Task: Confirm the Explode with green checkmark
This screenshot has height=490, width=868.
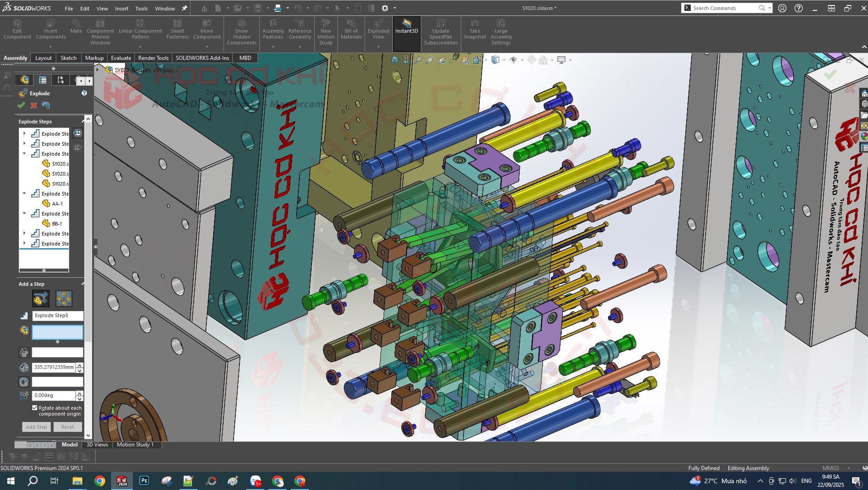Action: pyautogui.click(x=21, y=105)
